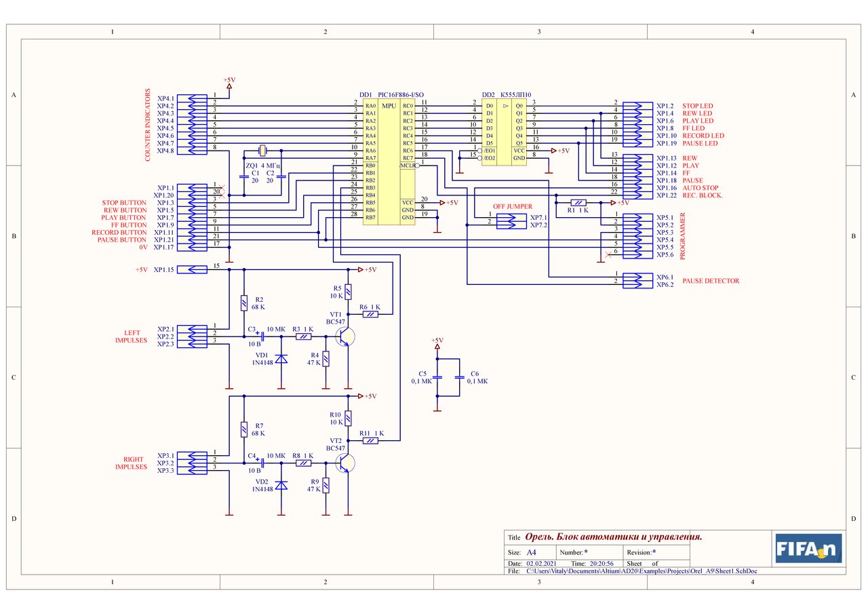Select the R8 resistor symbol
868x614 pixels.
(304, 464)
